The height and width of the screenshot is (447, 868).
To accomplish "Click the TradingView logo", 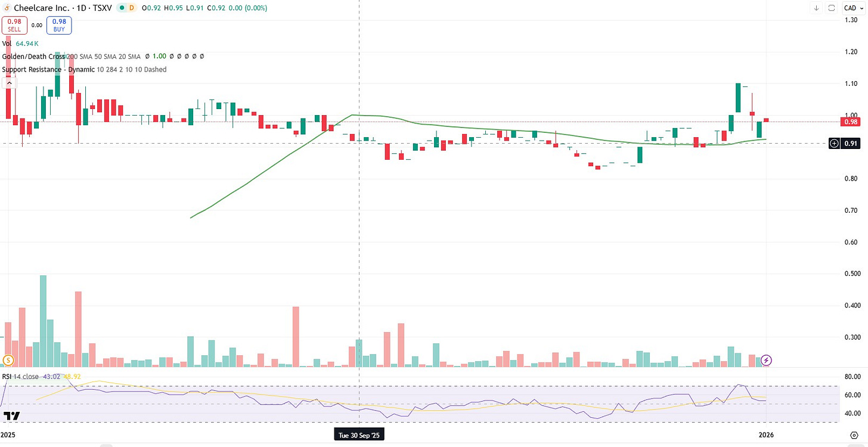I will click(11, 415).
